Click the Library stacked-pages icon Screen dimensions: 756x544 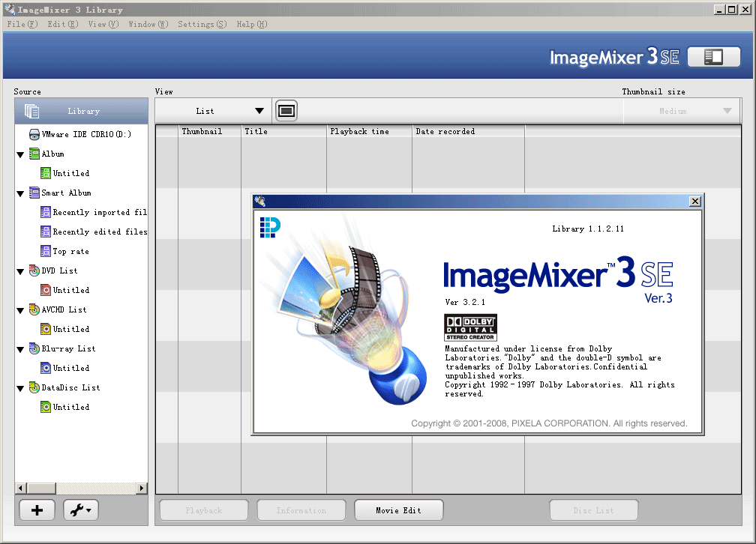click(31, 112)
